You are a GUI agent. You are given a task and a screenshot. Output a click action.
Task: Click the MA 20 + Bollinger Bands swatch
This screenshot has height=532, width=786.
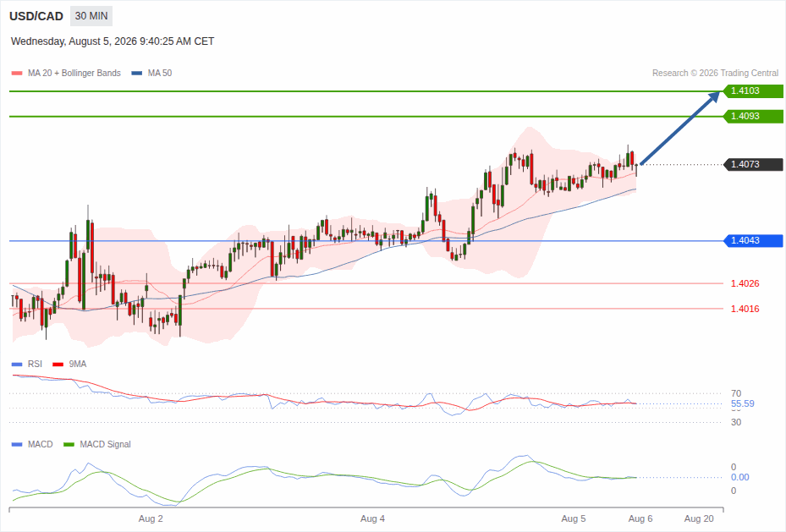(17, 73)
